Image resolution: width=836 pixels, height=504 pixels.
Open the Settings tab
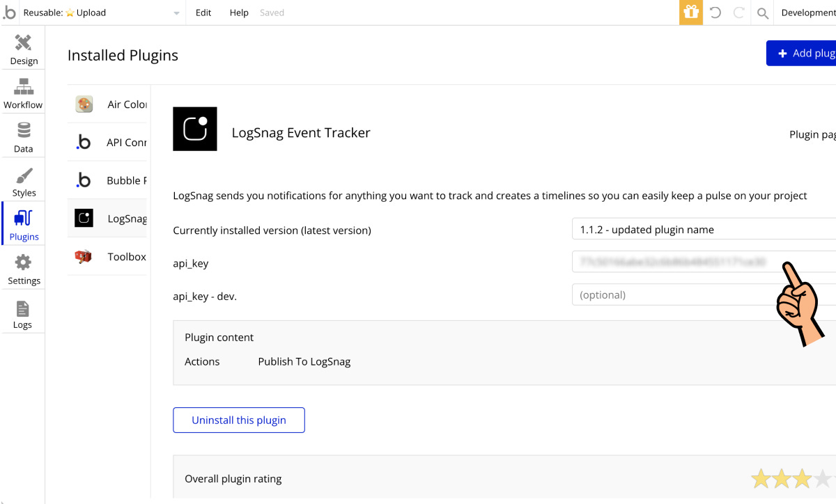[23, 267]
